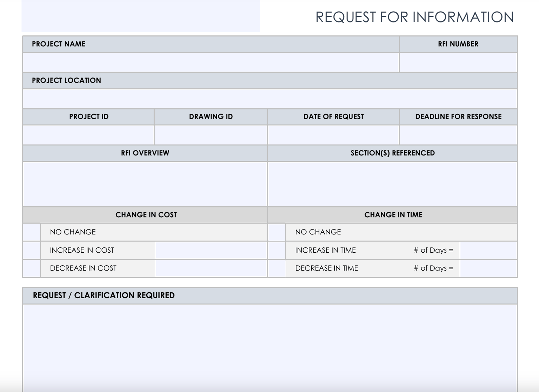539x392 pixels.
Task: Check the INCREASE IN COST checkbox
Action: [x=31, y=250]
